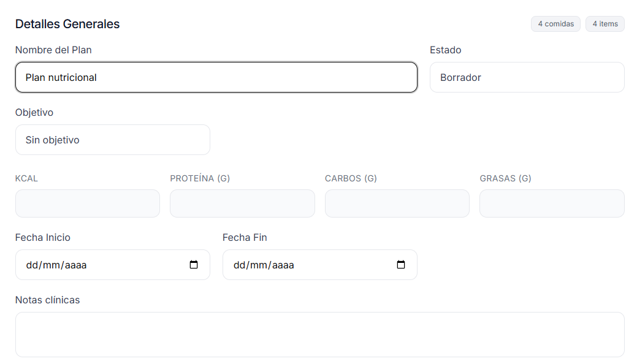Click the Notas clínicas label
Image resolution: width=637 pixels, height=364 pixels.
click(47, 300)
